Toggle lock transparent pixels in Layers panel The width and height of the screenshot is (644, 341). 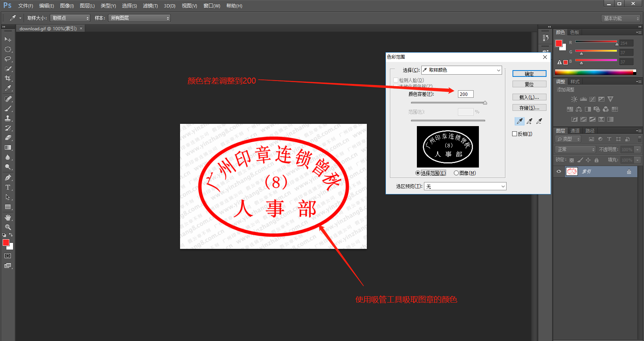point(572,160)
